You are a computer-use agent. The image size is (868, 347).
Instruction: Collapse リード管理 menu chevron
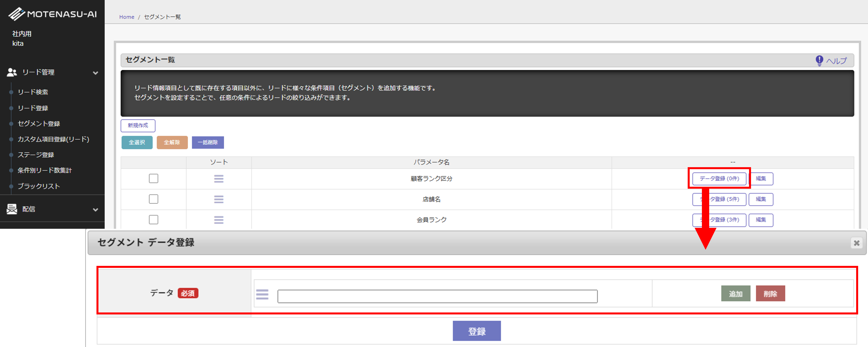(96, 73)
